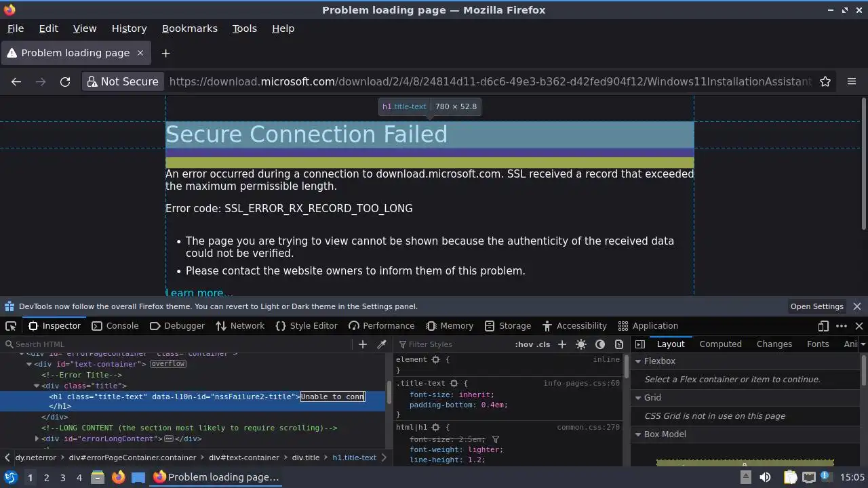Select the Computed sidebar tab
The width and height of the screenshot is (868, 488).
click(x=720, y=344)
